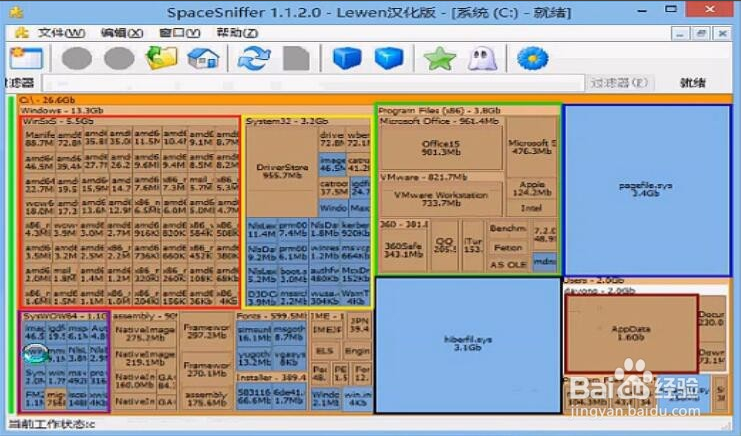This screenshot has width=741, height=436.
Task: Minimize the inner document window
Action: point(680,34)
